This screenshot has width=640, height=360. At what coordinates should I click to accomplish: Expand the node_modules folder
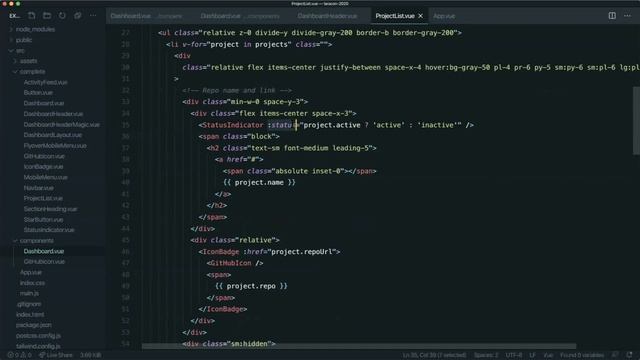pos(35,29)
